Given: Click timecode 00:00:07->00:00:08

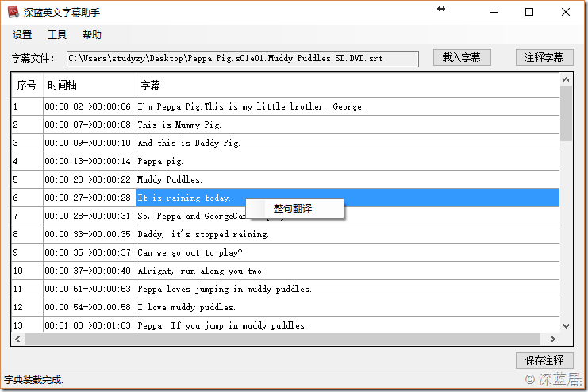Looking at the screenshot, I should 88,125.
